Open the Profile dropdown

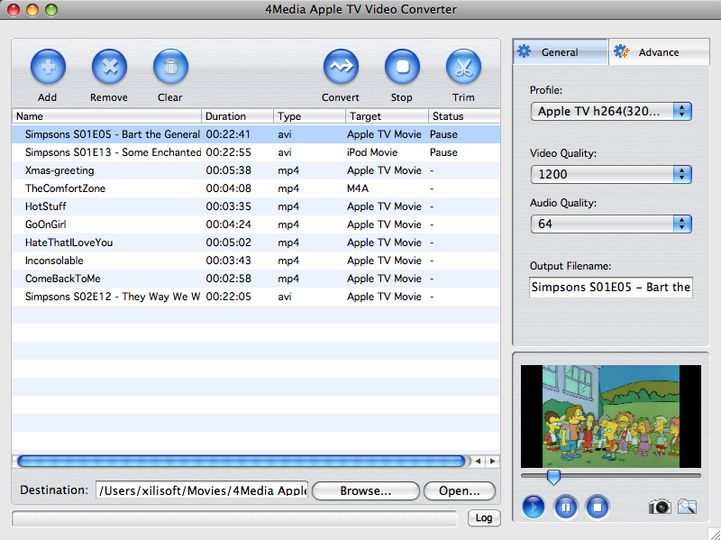coord(611,111)
